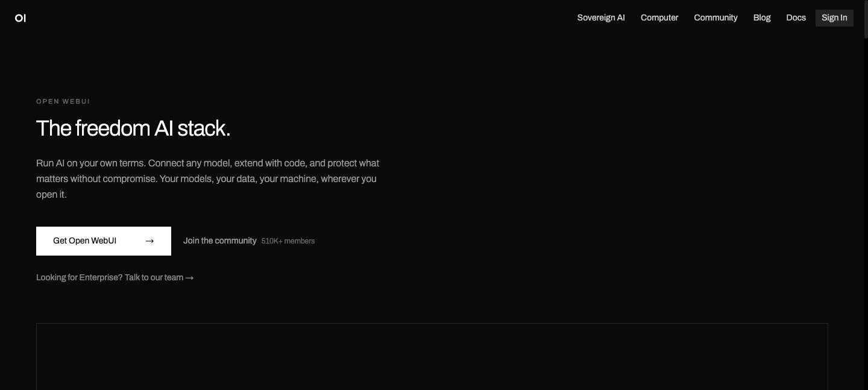Click the OPEN WEBUI label above the headline

63,102
